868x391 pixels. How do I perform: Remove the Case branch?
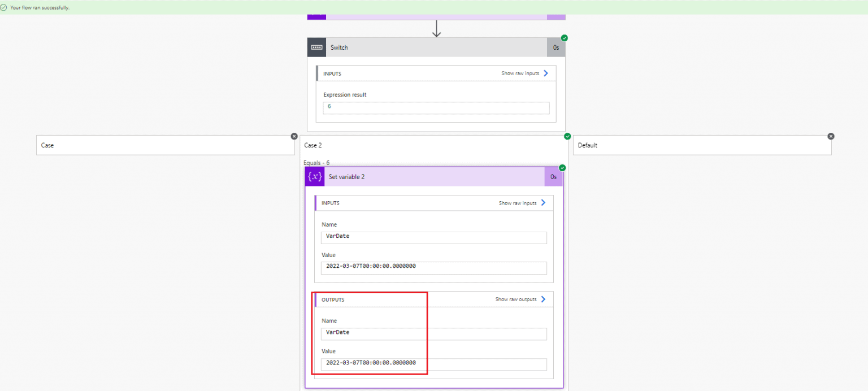tap(294, 136)
